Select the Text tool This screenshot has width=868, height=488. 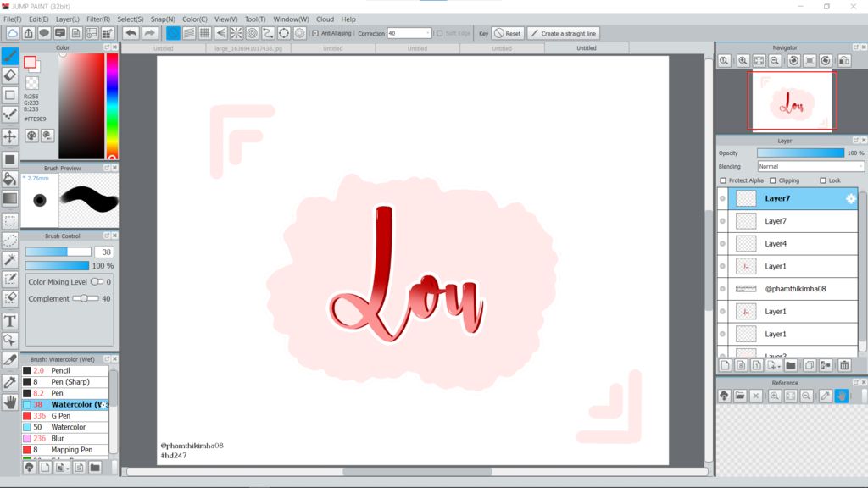pos(10,321)
